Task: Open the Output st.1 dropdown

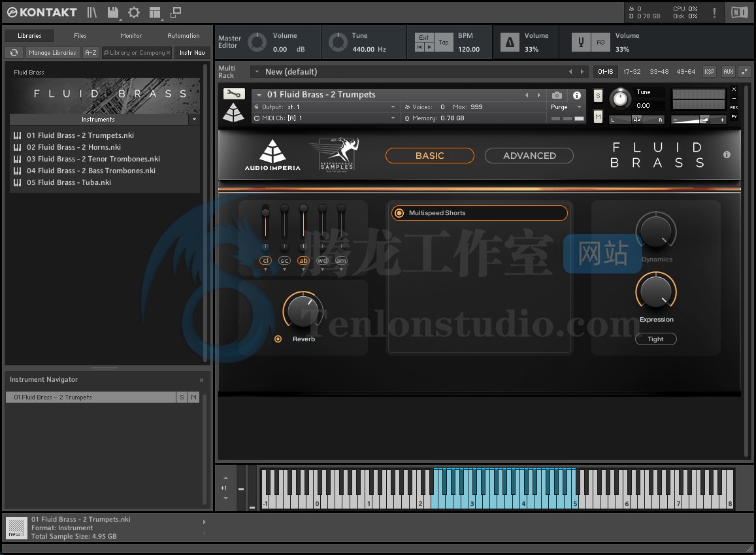Action: [393, 107]
